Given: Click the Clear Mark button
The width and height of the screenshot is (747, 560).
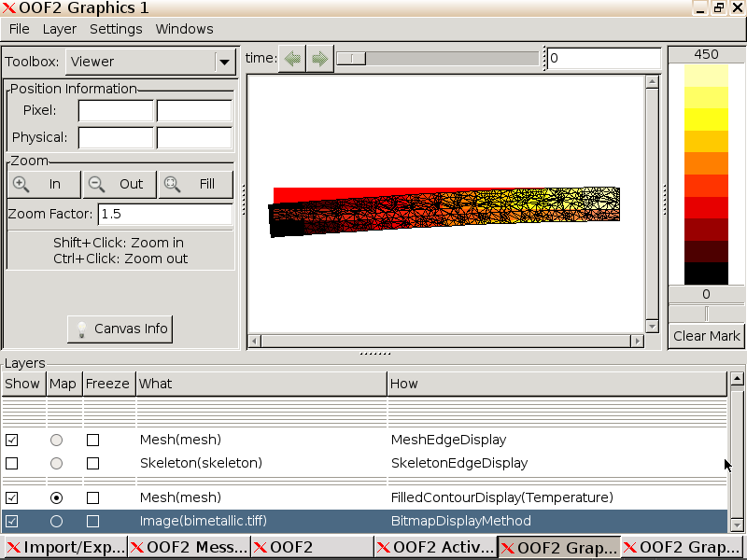Looking at the screenshot, I should [x=706, y=336].
